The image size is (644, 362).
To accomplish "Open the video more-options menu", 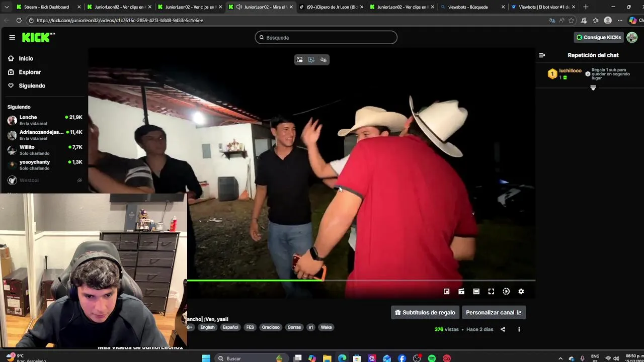I will 519,329.
